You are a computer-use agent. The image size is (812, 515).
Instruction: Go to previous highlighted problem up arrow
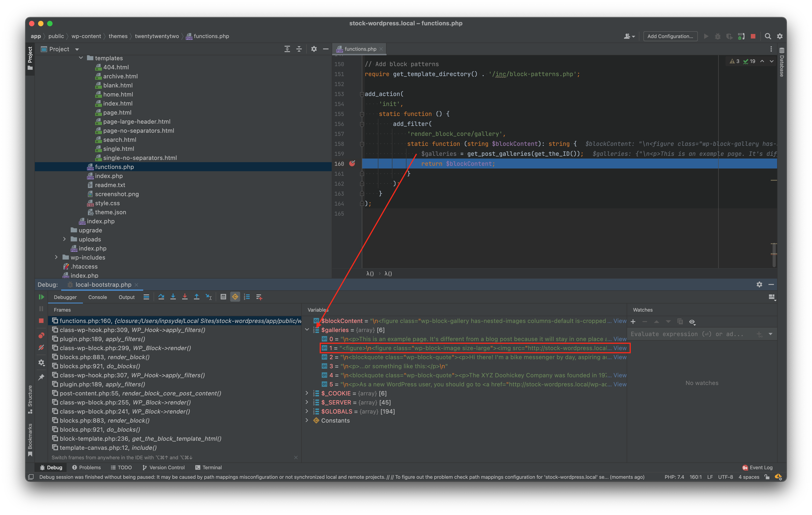pyautogui.click(x=762, y=61)
